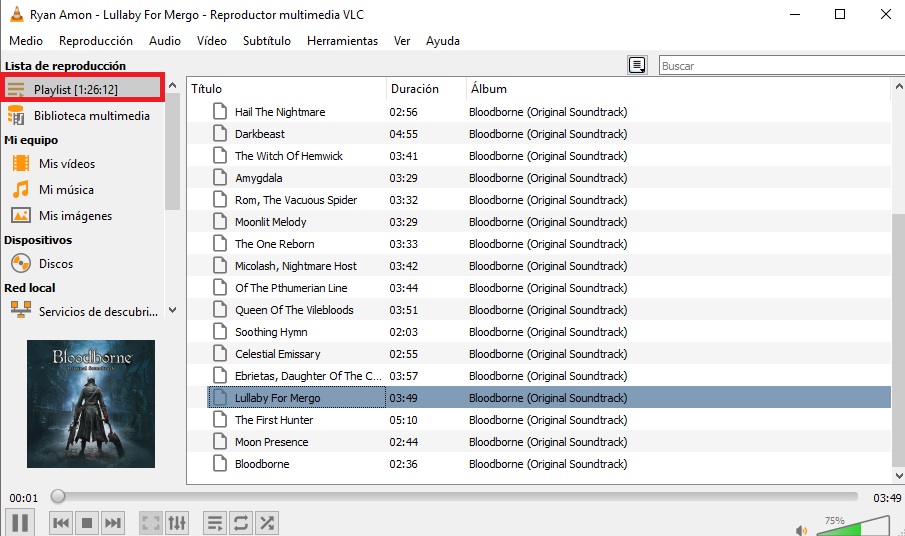Toggle the playlist view button
Image resolution: width=905 pixels, height=536 pixels.
(215, 523)
